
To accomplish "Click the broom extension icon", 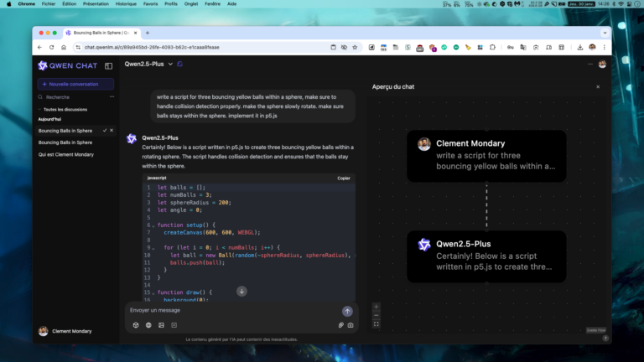I will 468,47.
